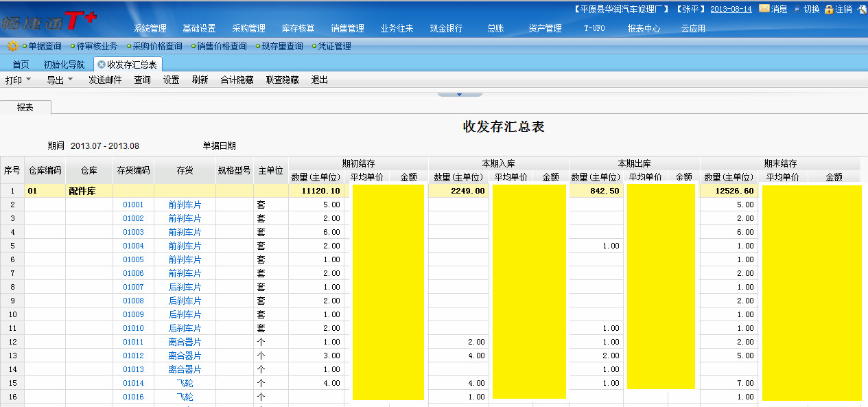Viewport: 868px width, 407px height.
Task: Click the 规格型号 column header
Action: [234, 170]
